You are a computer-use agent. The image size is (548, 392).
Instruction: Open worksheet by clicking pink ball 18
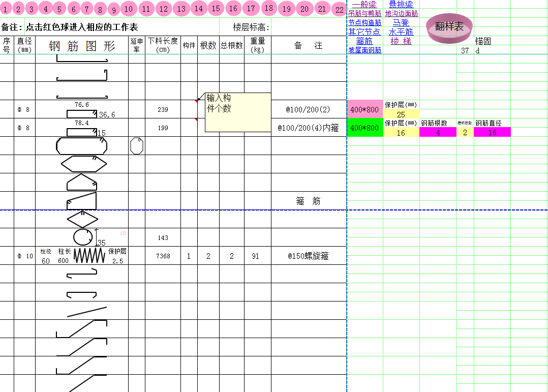pos(269,9)
